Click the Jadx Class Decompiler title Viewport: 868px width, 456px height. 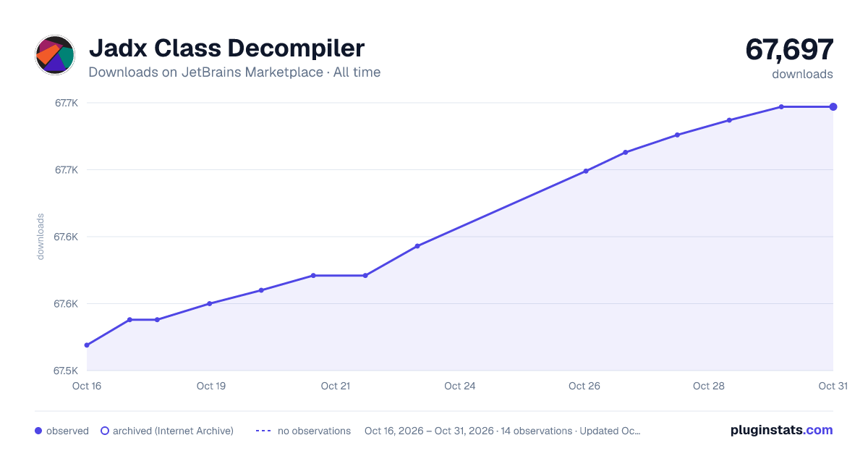(226, 48)
